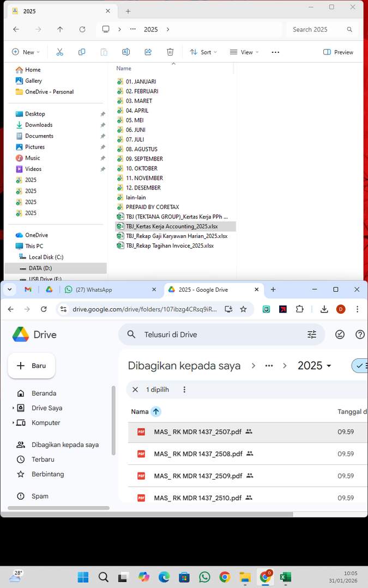This screenshot has width=368, height=588.
Task: Open the New dropdown in Explorer
Action: pos(26,52)
